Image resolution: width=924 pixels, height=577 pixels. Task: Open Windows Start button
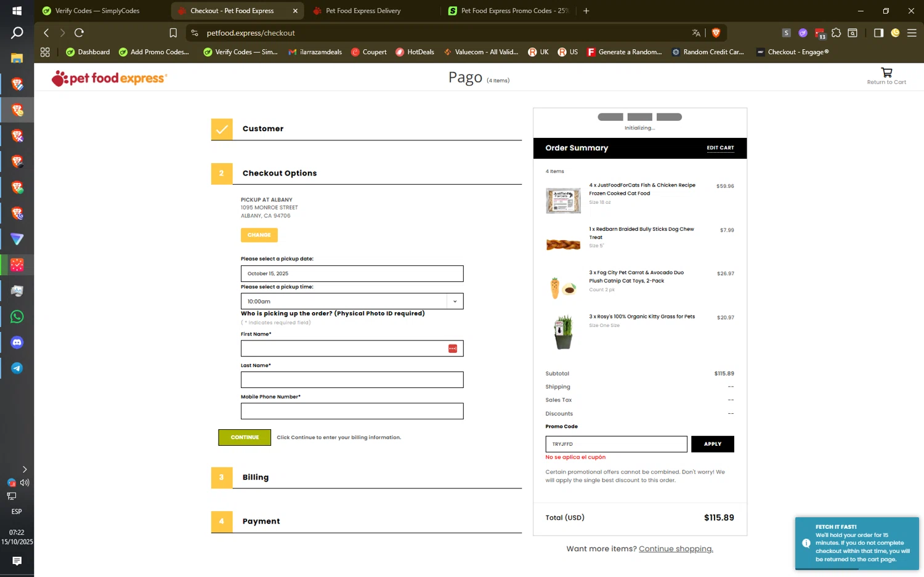coord(17,10)
